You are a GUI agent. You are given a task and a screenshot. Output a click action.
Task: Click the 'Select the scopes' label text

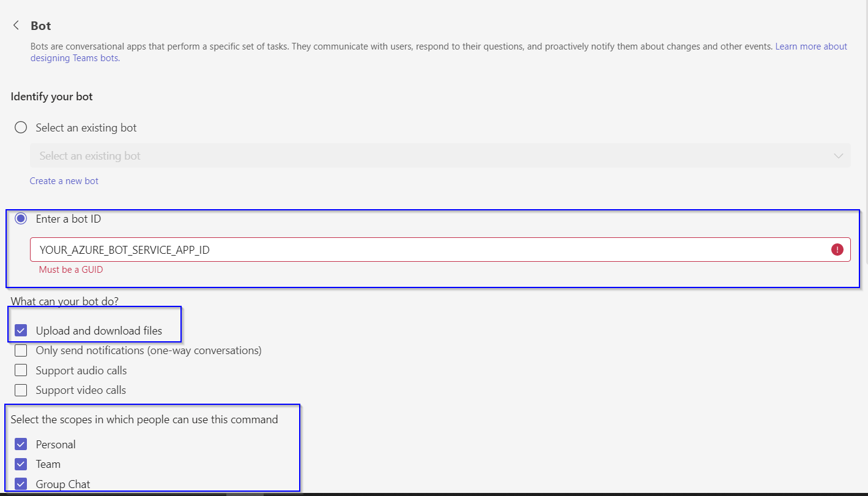144,420
